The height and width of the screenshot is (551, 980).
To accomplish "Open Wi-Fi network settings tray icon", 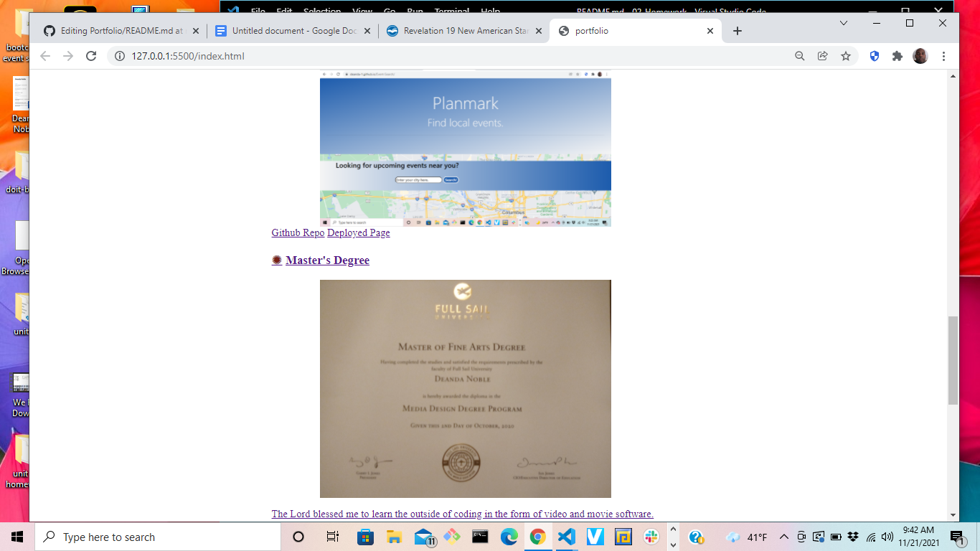I will (871, 537).
